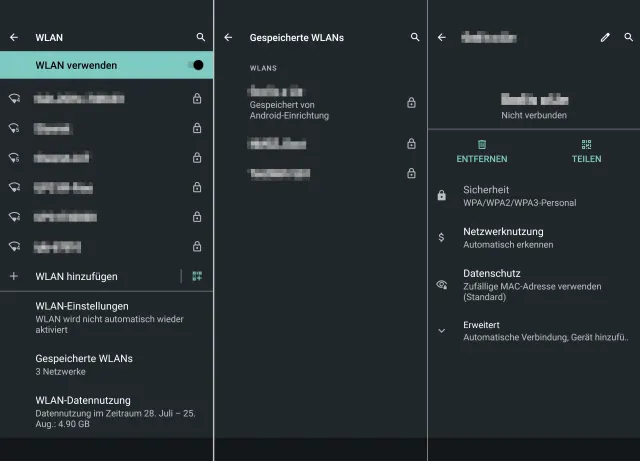
Task: Search in network details screen
Action: click(x=629, y=37)
